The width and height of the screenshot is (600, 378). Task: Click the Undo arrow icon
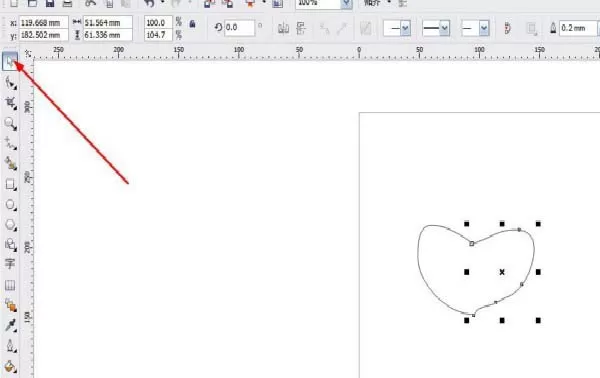[x=149, y=3]
